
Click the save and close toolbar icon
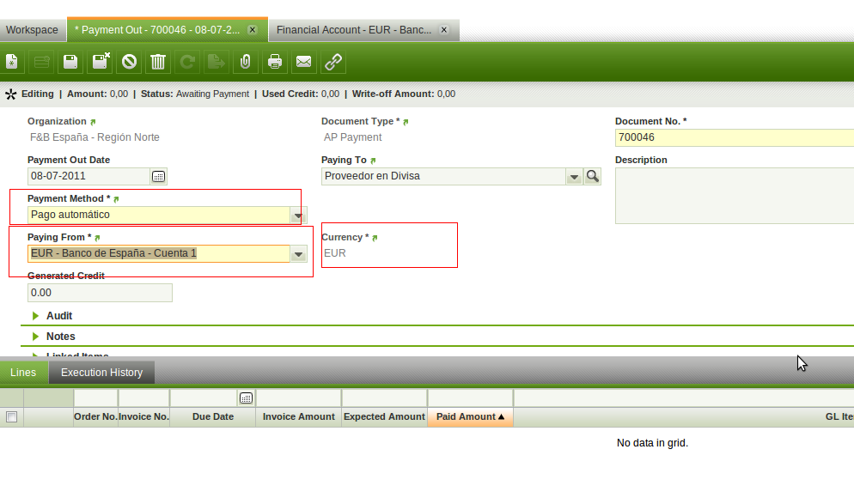(x=101, y=62)
